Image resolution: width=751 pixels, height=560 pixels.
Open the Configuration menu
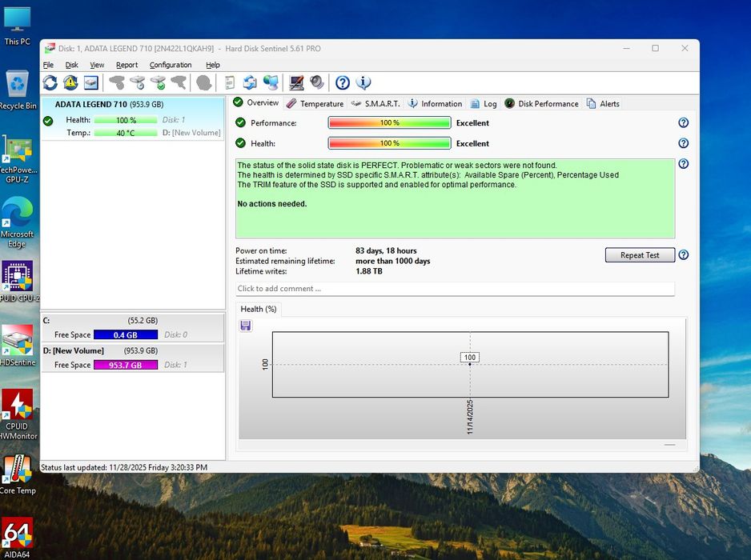coord(171,65)
